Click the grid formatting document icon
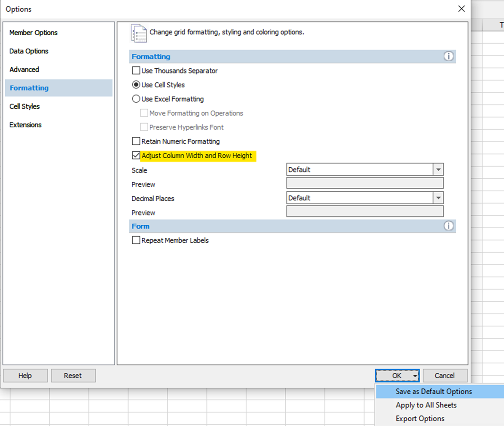Screen dimensions: 504x426 click(x=139, y=33)
